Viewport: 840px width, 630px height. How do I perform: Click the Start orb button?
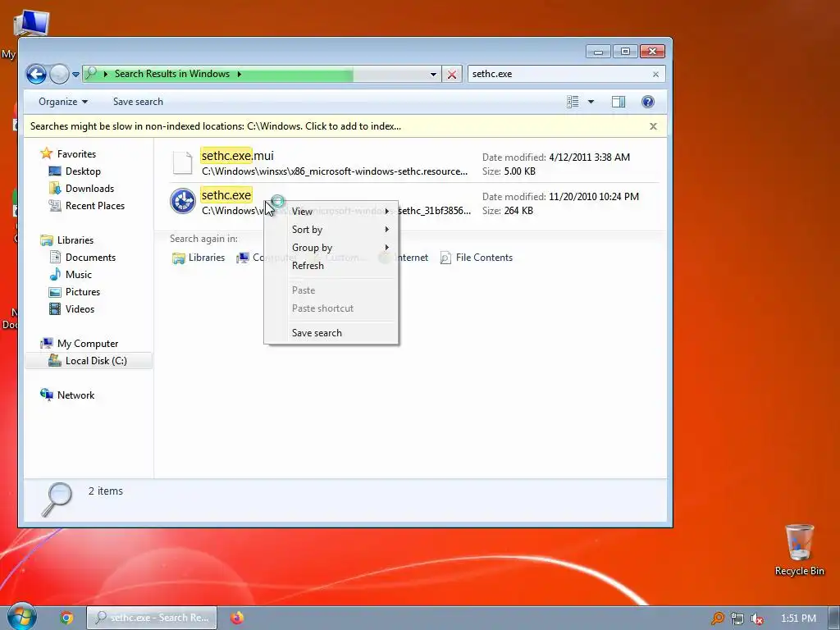click(21, 618)
